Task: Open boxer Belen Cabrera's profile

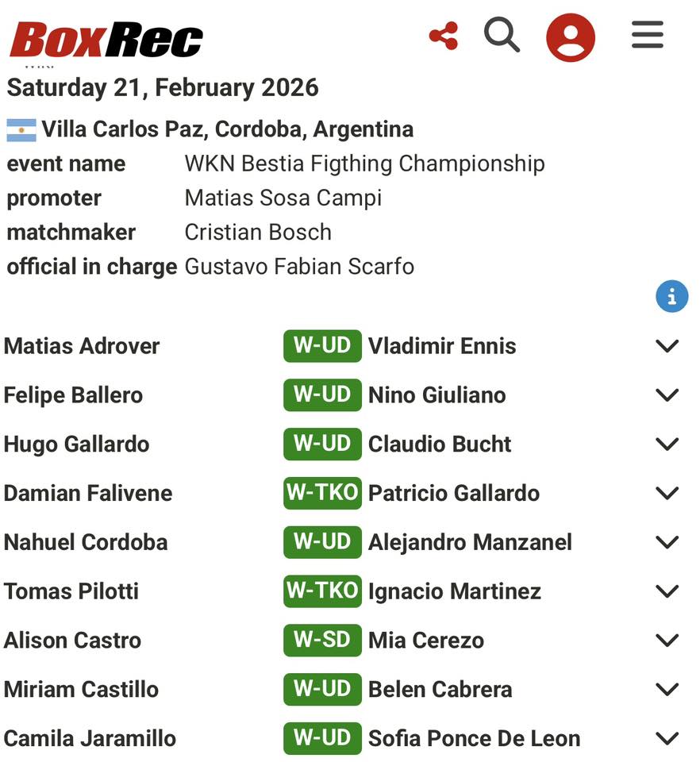Action: 440,690
